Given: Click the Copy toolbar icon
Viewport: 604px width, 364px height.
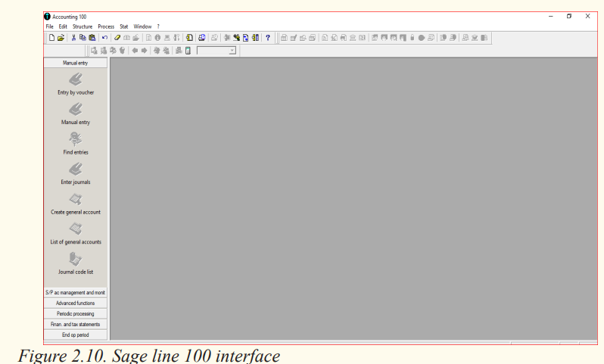Looking at the screenshot, I should pos(83,38).
